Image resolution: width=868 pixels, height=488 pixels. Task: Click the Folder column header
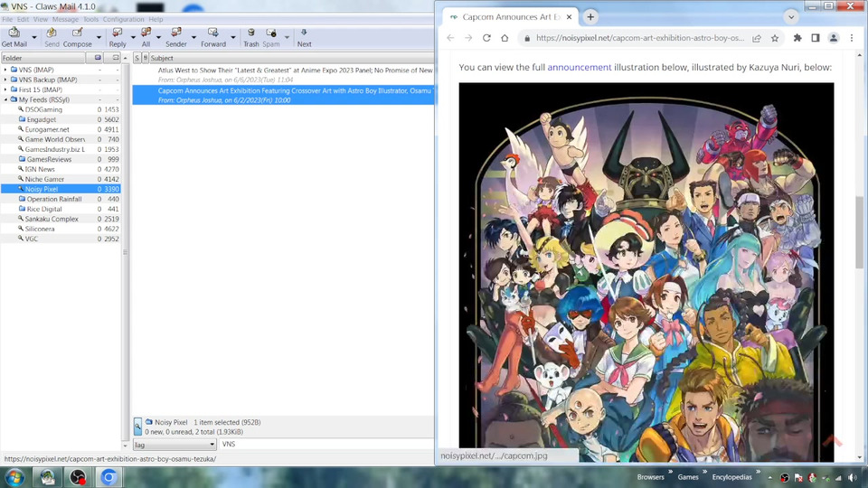tap(43, 58)
